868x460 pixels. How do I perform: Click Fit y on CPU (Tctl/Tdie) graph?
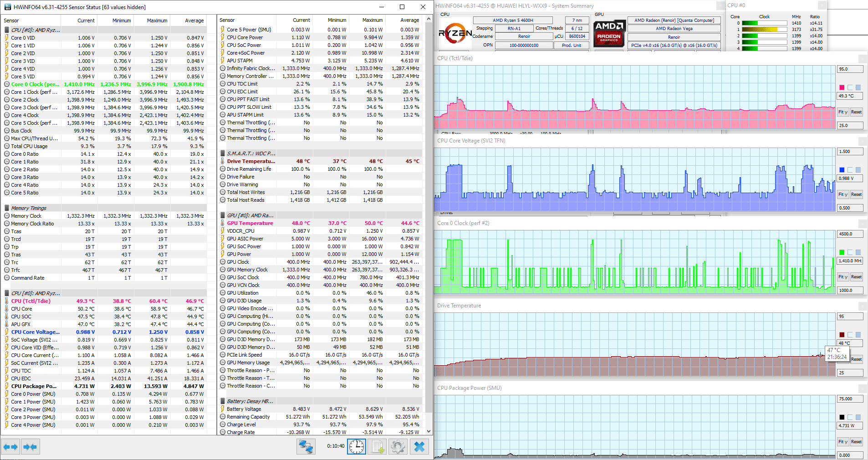coord(842,112)
